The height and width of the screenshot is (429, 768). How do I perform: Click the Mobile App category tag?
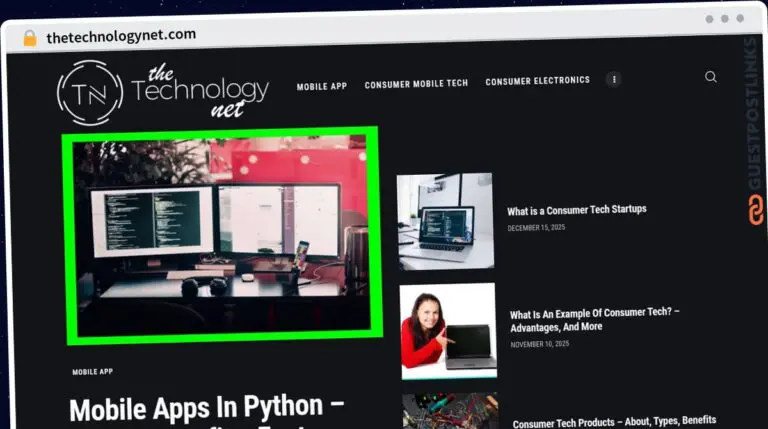(93, 372)
